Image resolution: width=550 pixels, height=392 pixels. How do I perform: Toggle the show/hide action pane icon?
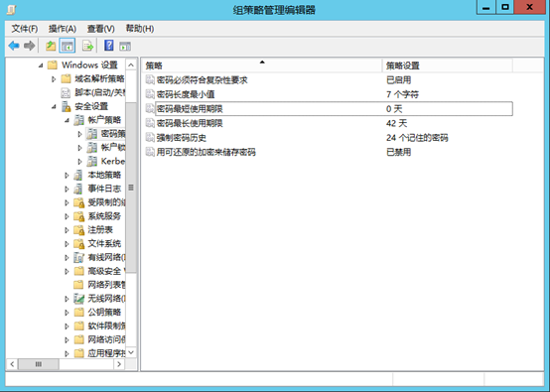tap(125, 46)
